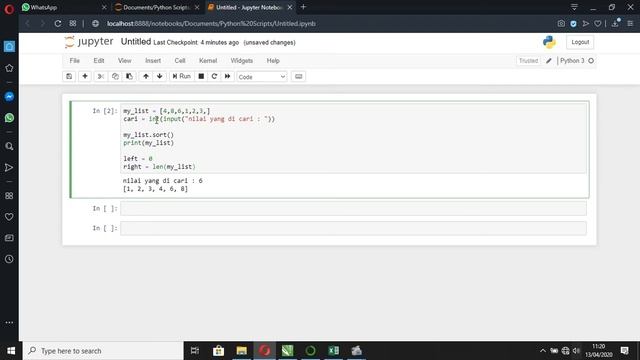Open Microsoft Store from the taskbar
This screenshot has width=640, height=360.
pos(218,351)
